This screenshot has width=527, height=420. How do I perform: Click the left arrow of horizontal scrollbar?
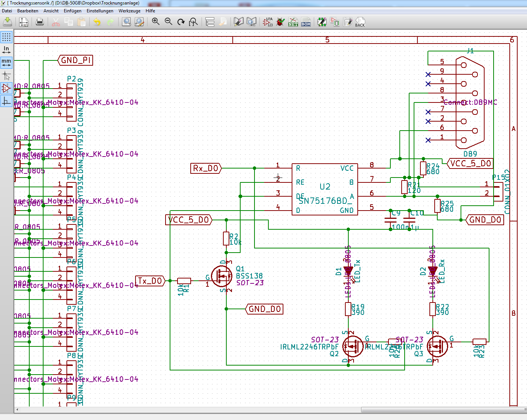[17, 410]
